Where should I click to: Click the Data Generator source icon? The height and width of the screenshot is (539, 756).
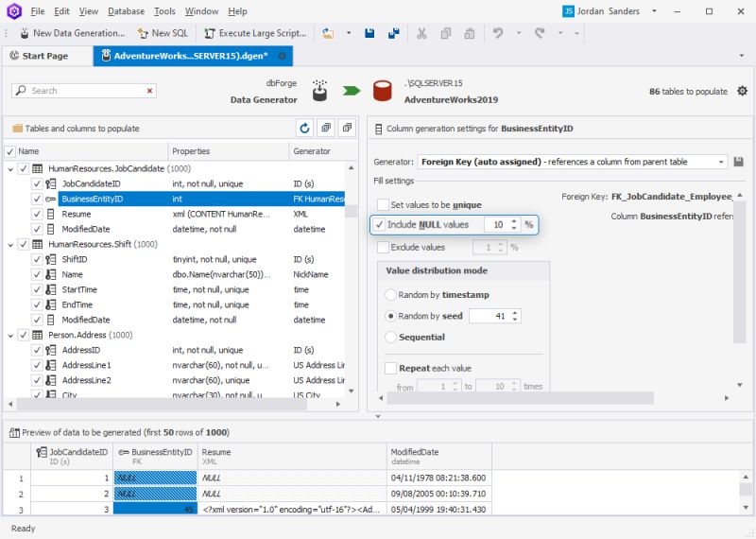pos(319,91)
